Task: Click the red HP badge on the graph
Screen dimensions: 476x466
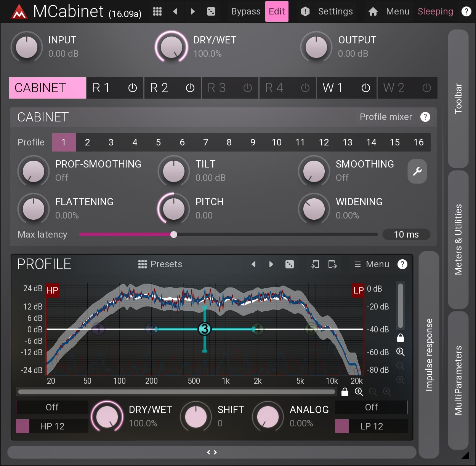Action: coord(52,290)
